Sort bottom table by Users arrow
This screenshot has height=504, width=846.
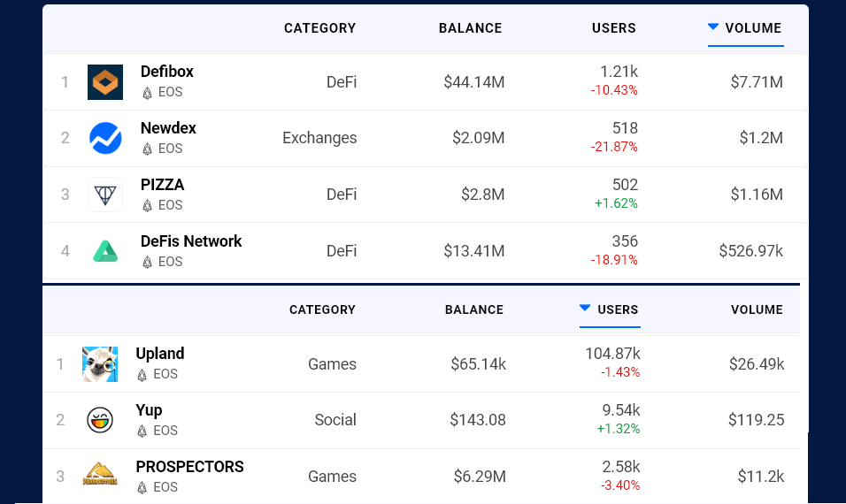[584, 309]
